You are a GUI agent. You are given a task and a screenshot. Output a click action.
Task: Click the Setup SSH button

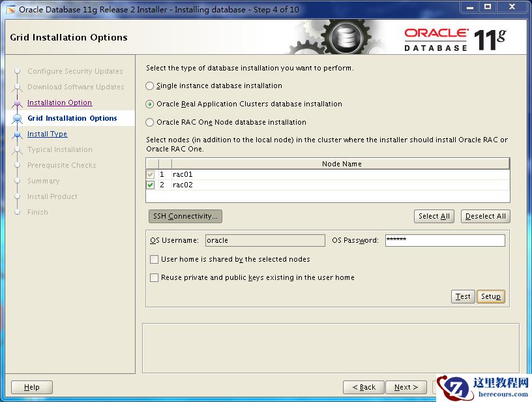[x=491, y=296]
